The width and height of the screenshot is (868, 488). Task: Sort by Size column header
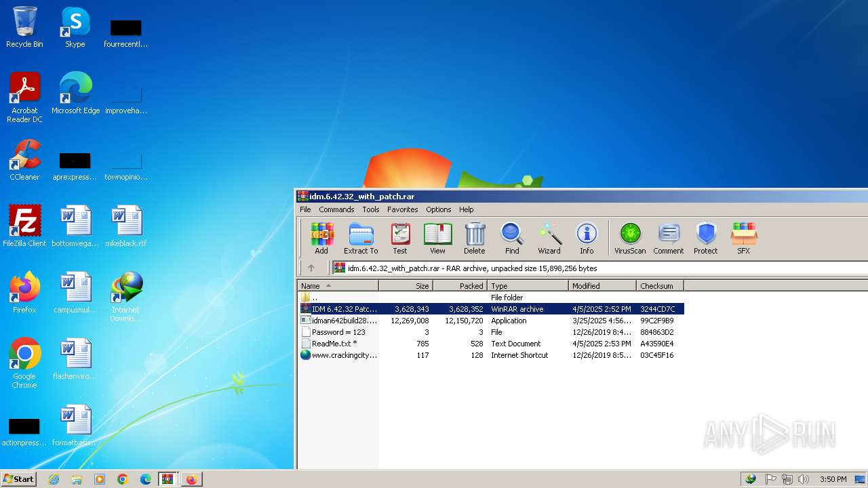[x=406, y=285]
